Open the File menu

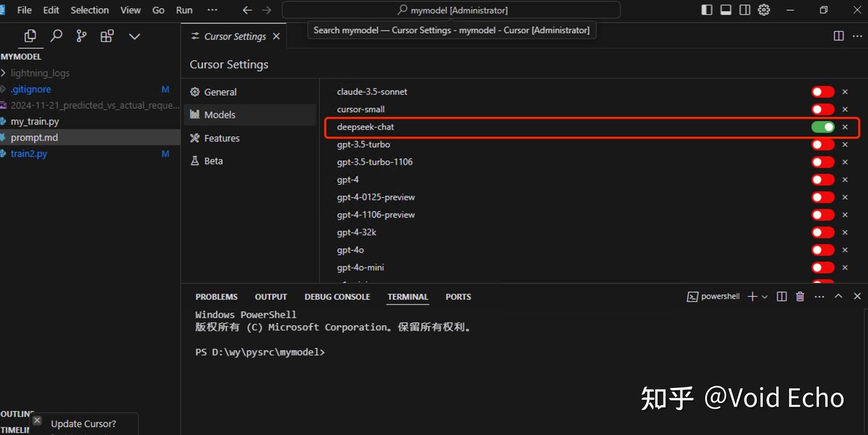(24, 10)
